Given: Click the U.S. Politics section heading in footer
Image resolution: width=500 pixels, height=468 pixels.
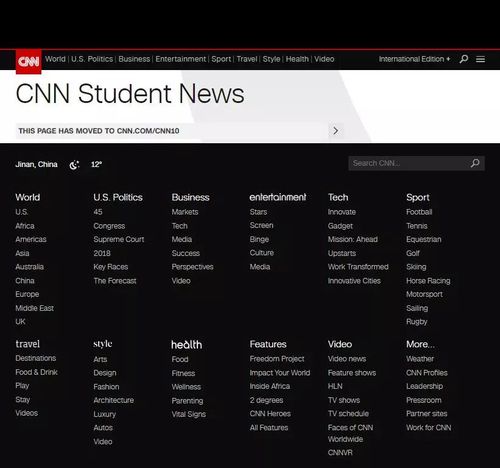Looking at the screenshot, I should point(118,197).
